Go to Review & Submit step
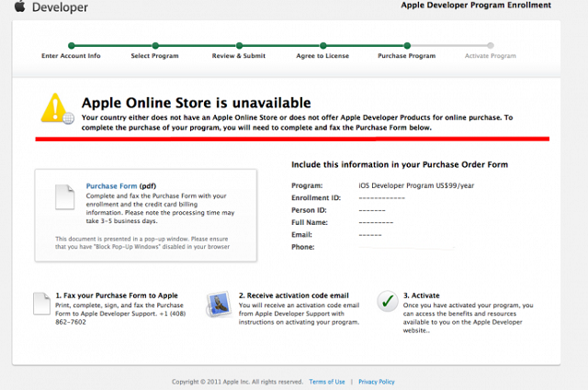This screenshot has width=588, height=390. click(239, 56)
